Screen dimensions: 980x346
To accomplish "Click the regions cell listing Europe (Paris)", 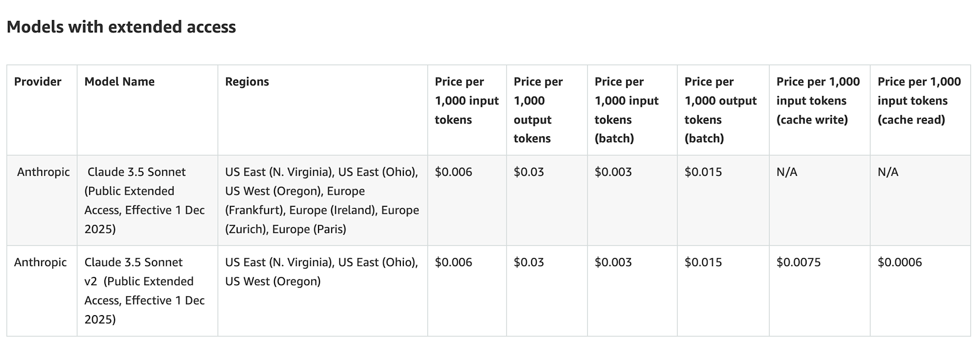I will tap(322, 200).
